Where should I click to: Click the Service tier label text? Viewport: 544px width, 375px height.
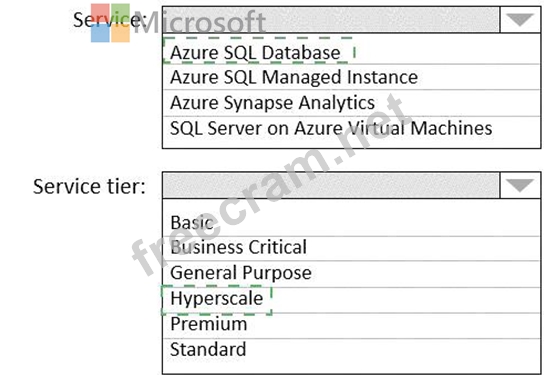pos(89,187)
